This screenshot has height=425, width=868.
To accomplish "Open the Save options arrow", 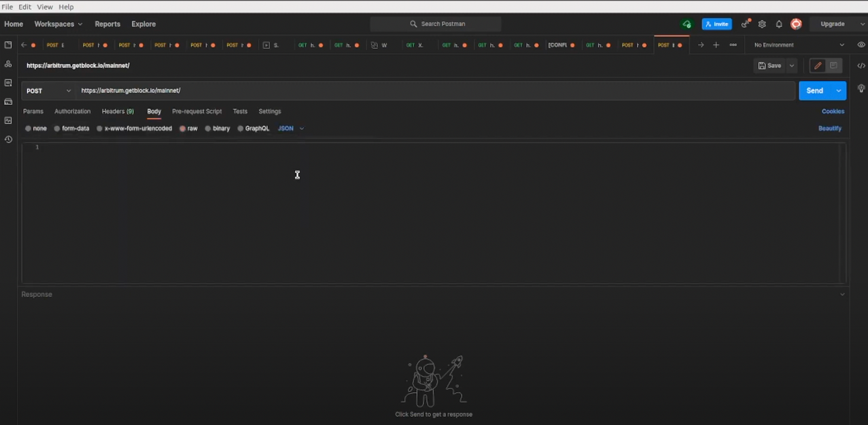I will click(792, 66).
